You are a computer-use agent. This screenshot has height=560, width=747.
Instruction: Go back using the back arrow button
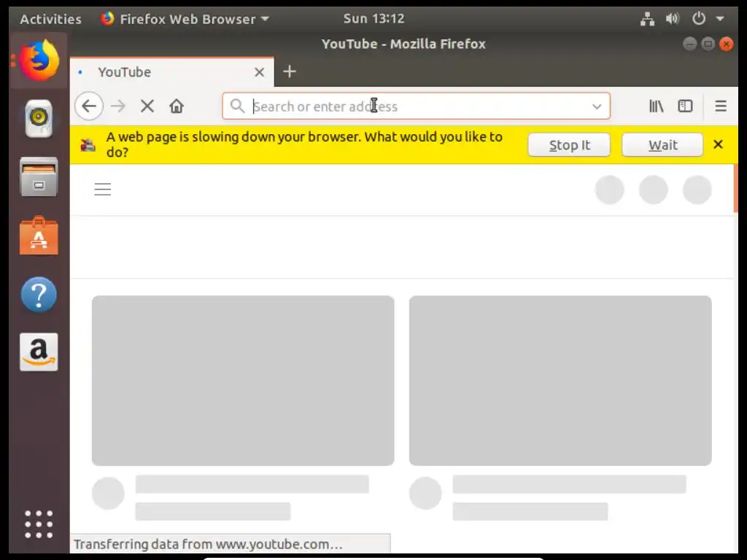89,106
